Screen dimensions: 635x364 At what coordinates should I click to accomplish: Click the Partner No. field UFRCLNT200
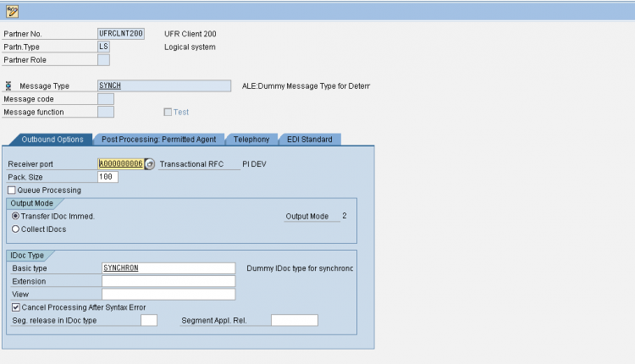(x=121, y=34)
